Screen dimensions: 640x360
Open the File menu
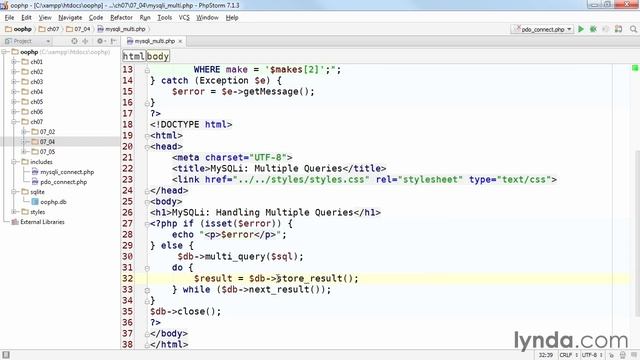click(x=9, y=18)
